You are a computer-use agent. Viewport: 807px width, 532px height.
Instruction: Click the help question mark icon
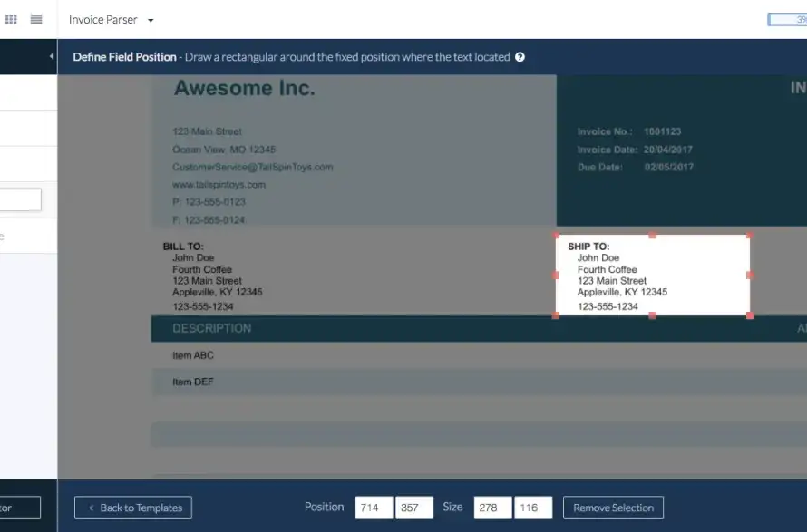pos(520,57)
